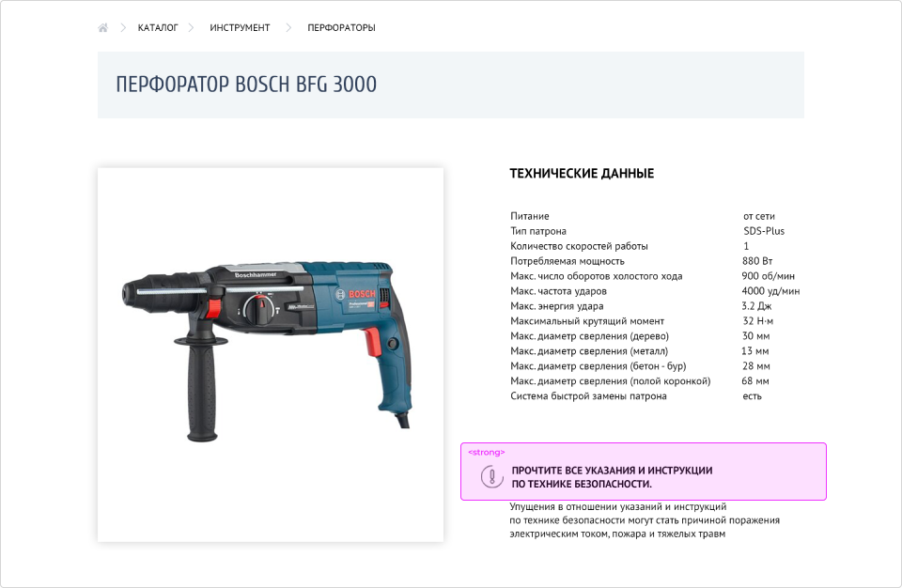
Task: Open the Перфораторы category breadcrumb
Action: click(341, 28)
